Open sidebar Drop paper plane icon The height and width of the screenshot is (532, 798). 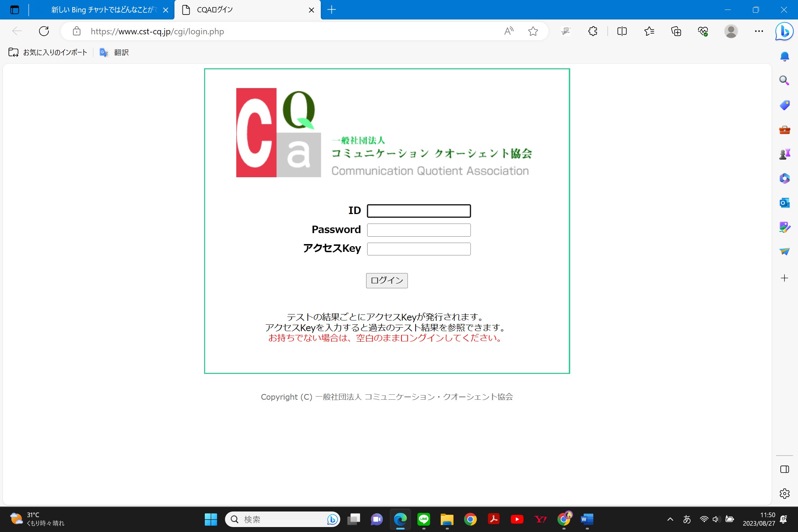pos(785,251)
